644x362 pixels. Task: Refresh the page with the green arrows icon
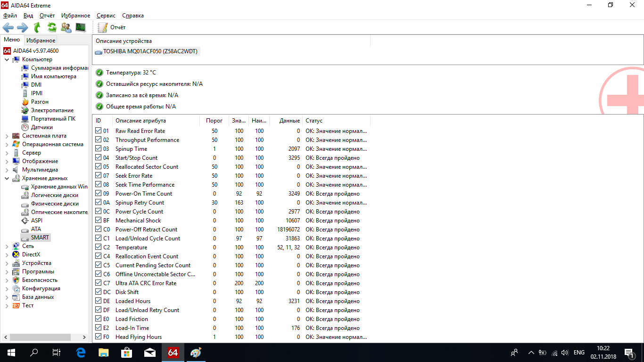pos(52,27)
